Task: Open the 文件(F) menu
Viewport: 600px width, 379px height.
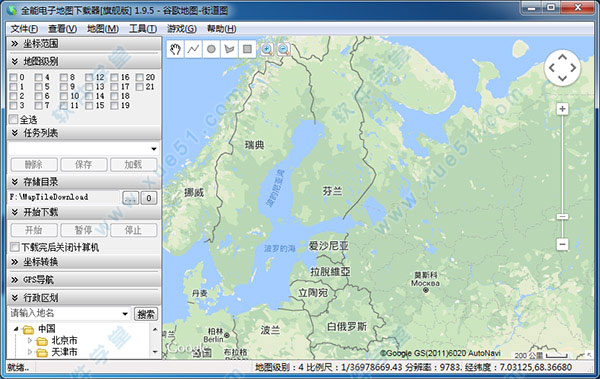Action: coord(24,29)
